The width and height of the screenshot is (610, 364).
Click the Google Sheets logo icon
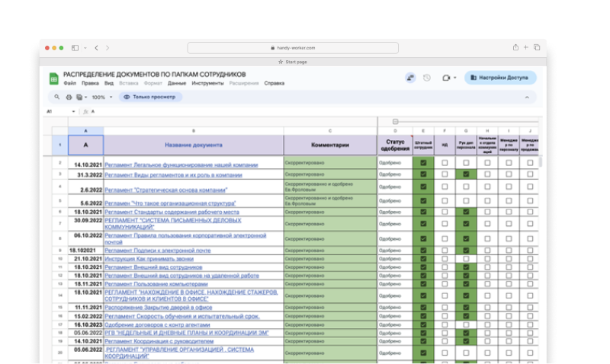(x=53, y=78)
